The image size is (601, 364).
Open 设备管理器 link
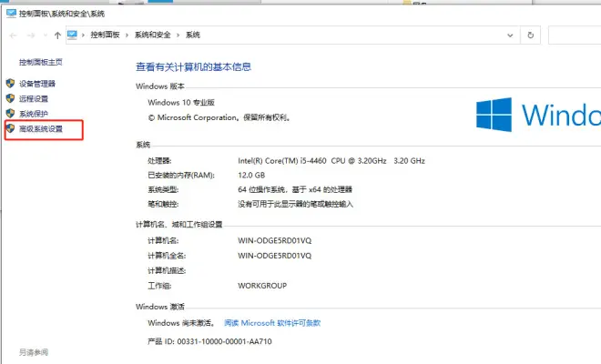37,84
